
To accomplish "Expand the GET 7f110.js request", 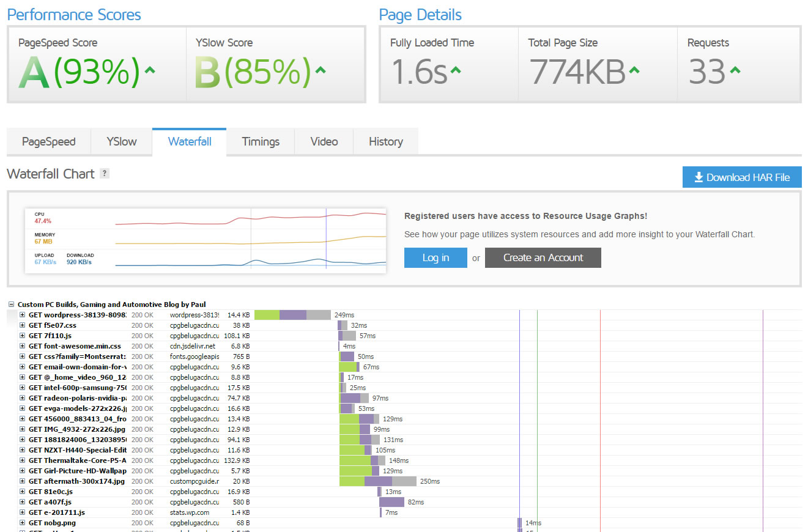I will (x=23, y=336).
